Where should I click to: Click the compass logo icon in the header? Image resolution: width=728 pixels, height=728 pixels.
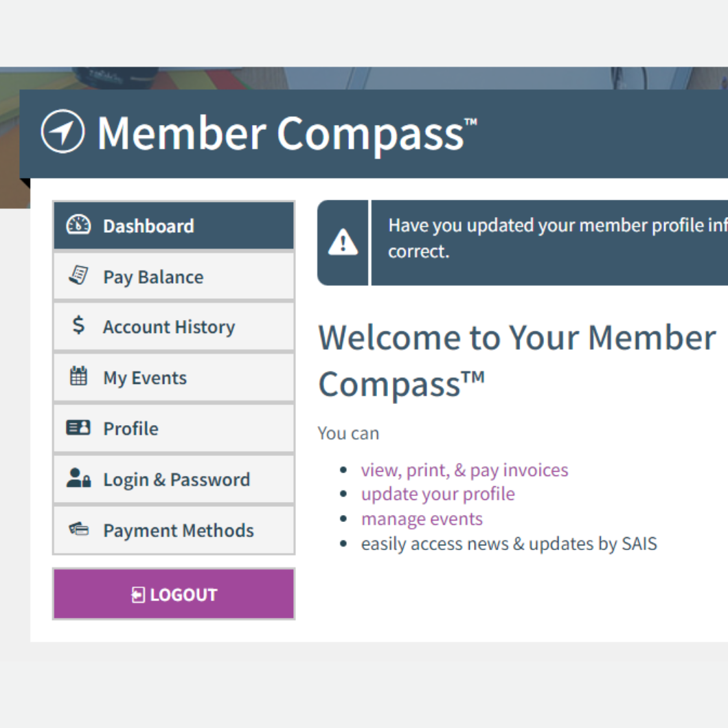pyautogui.click(x=62, y=131)
